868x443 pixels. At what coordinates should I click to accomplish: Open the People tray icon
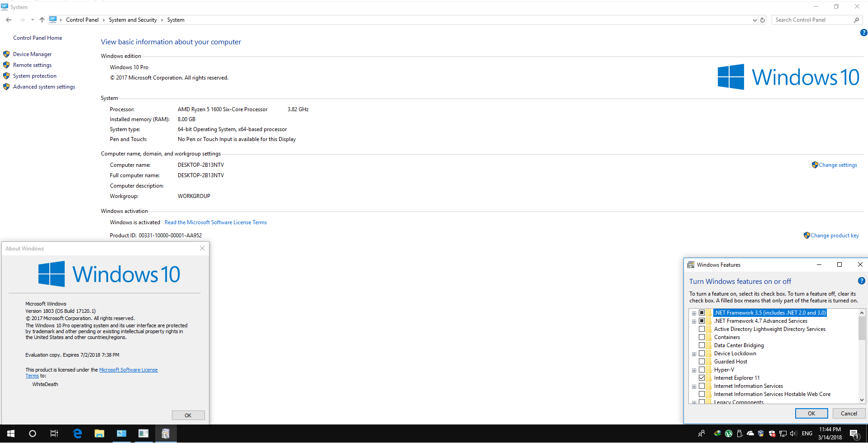point(702,434)
